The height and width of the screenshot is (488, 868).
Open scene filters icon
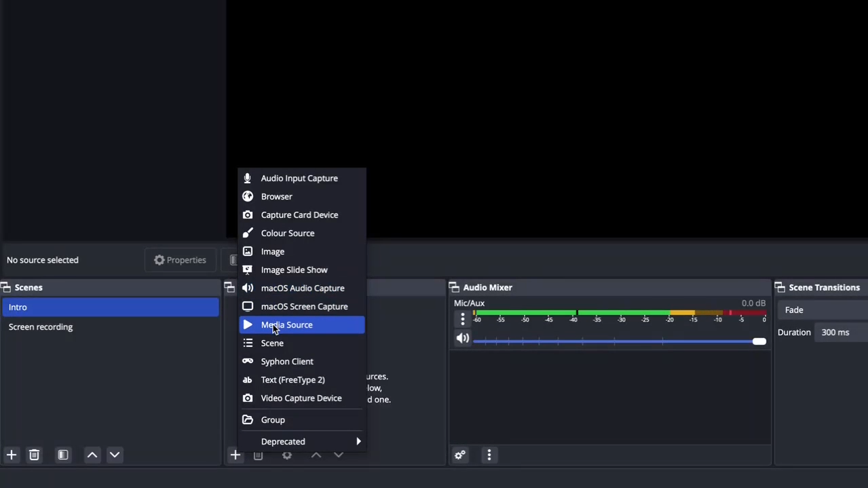pyautogui.click(x=63, y=455)
